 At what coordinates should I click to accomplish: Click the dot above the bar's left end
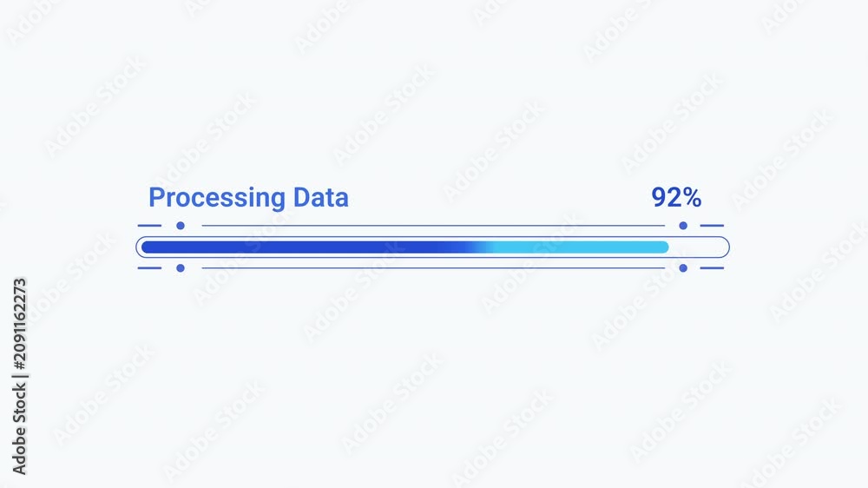(x=181, y=226)
